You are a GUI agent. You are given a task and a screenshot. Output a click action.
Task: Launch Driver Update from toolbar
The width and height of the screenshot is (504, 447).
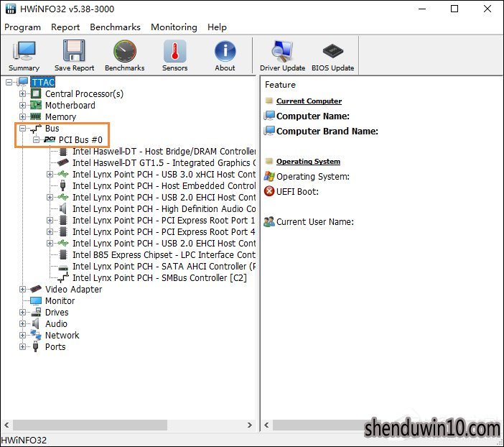click(282, 55)
